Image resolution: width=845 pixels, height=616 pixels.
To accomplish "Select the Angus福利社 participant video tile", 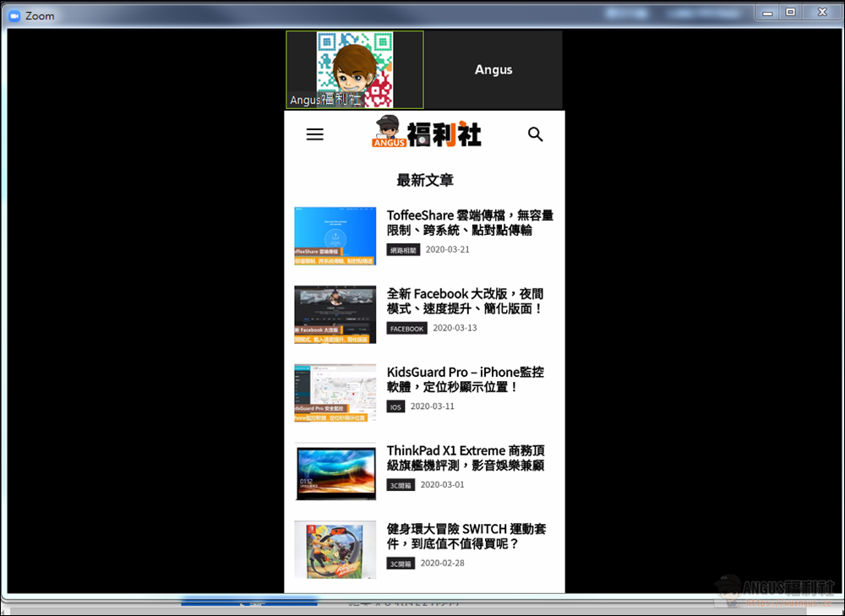I will pyautogui.click(x=355, y=70).
